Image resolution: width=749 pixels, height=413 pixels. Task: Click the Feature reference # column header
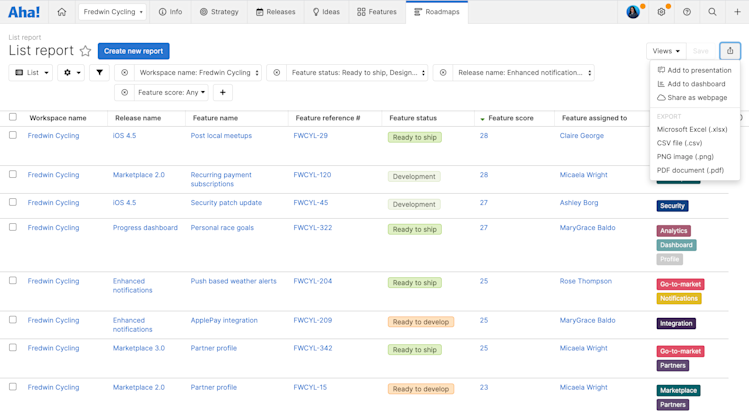(x=328, y=118)
